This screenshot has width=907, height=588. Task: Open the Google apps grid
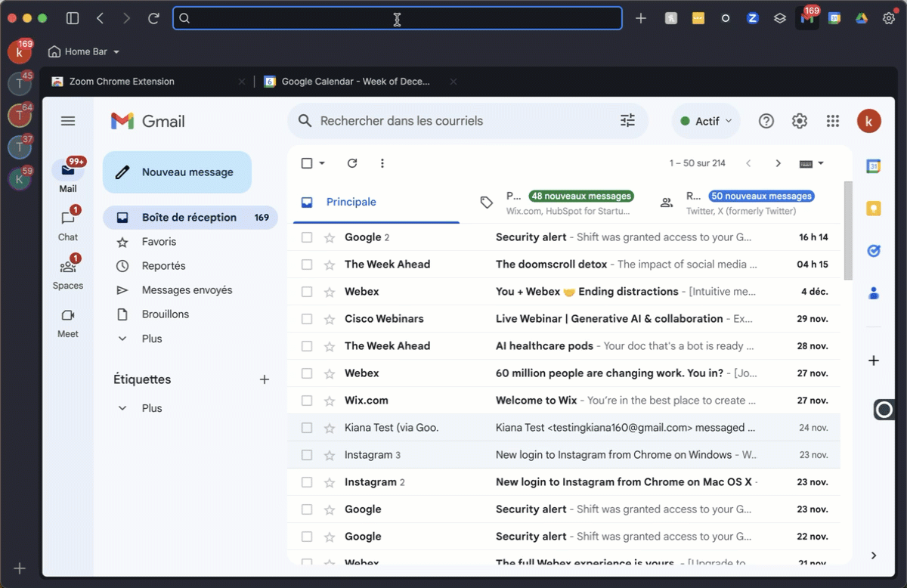(833, 121)
